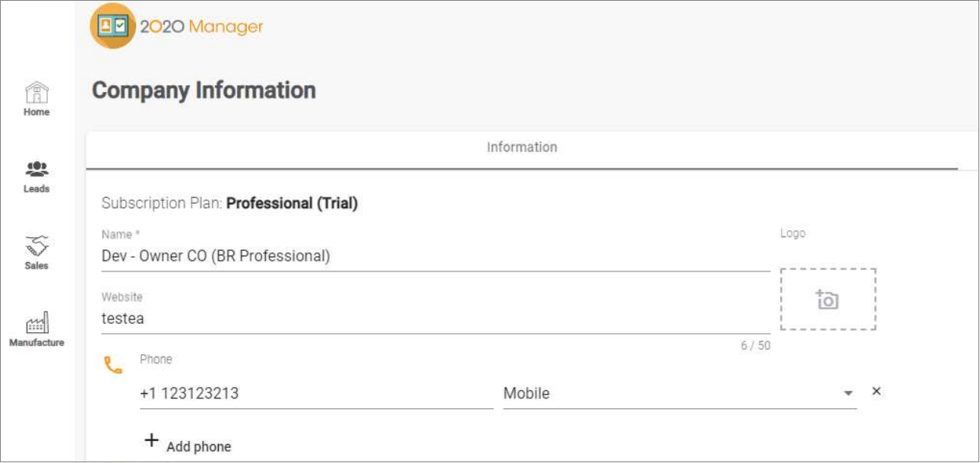The width and height of the screenshot is (980, 463).
Task: Click the plus icon beside Add phone
Action: [152, 441]
